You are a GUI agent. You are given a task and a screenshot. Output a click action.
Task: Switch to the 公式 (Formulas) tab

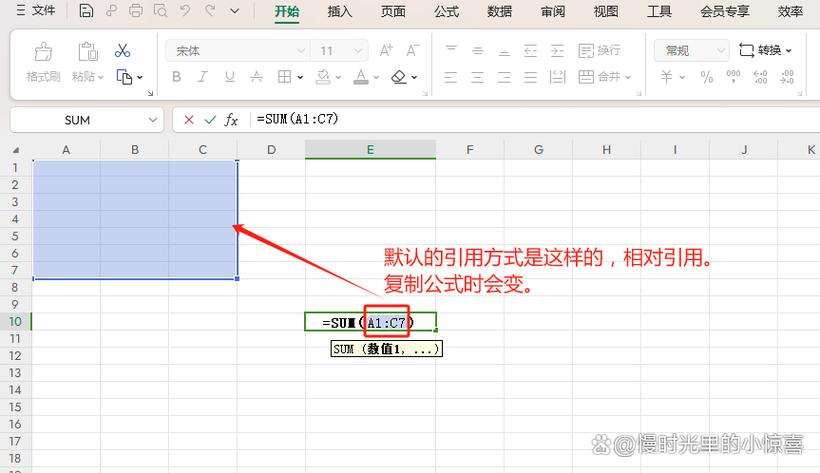pos(446,11)
